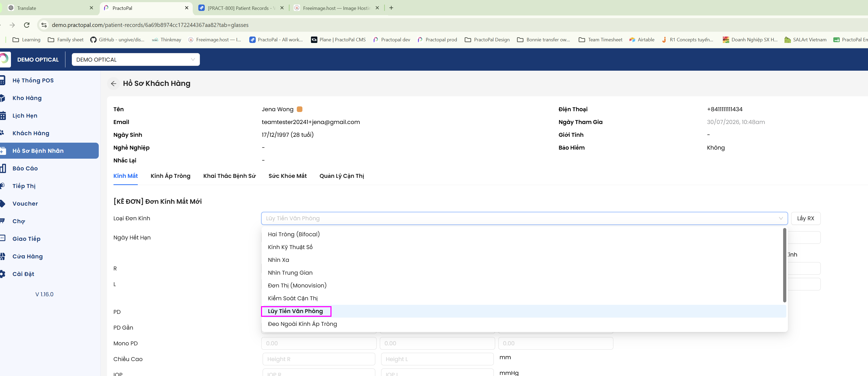868x376 pixels.
Task: Open the Thinkmay bookmark
Action: tap(167, 40)
